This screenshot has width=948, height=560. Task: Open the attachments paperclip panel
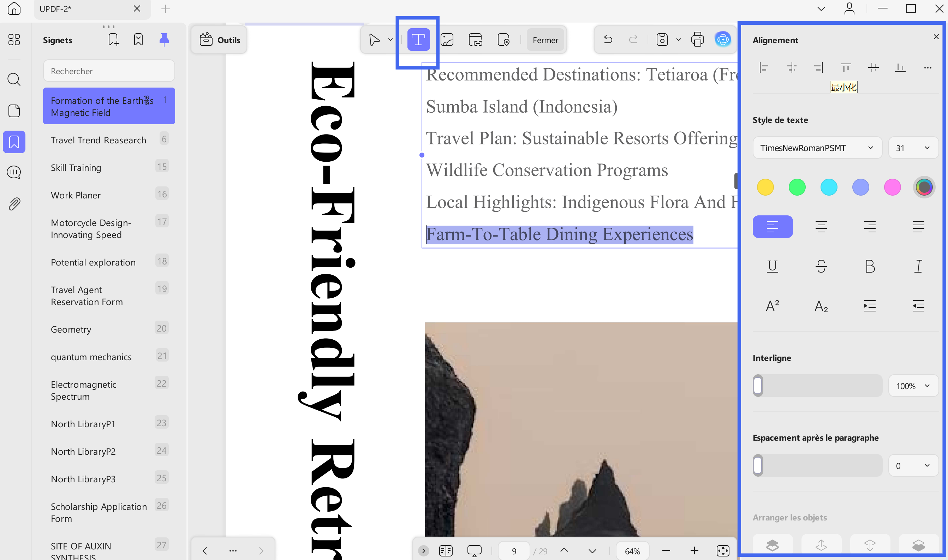pyautogui.click(x=14, y=204)
